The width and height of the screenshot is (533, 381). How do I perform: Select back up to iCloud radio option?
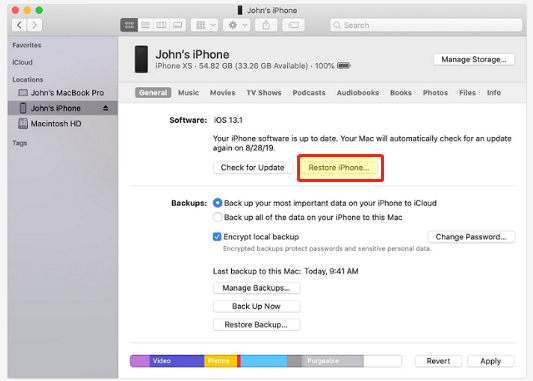218,203
